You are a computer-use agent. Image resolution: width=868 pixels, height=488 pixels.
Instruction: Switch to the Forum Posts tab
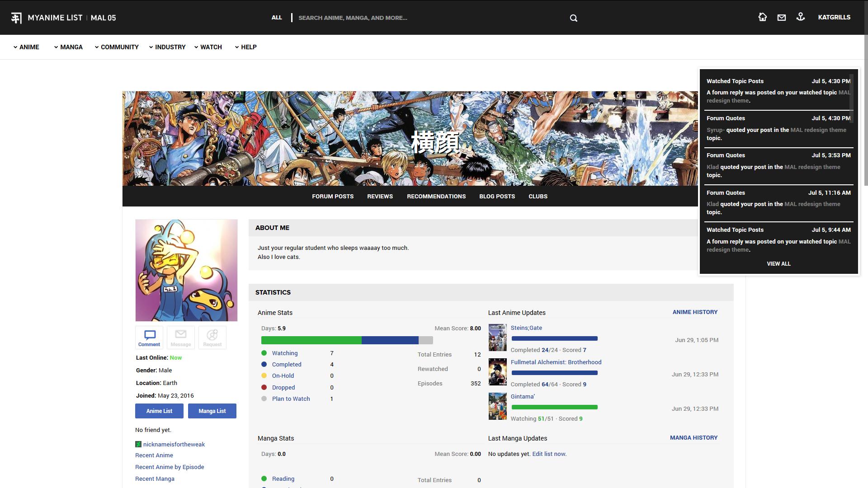333,196
